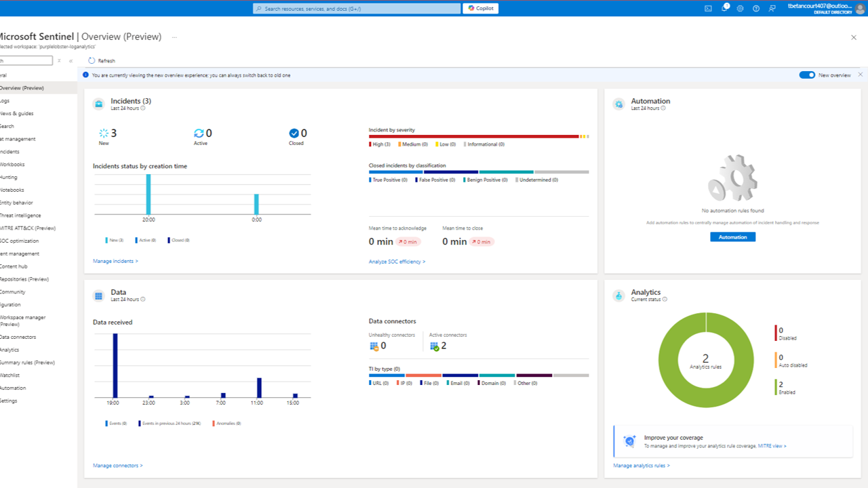Click the Enabled count in Analytics

tap(781, 384)
